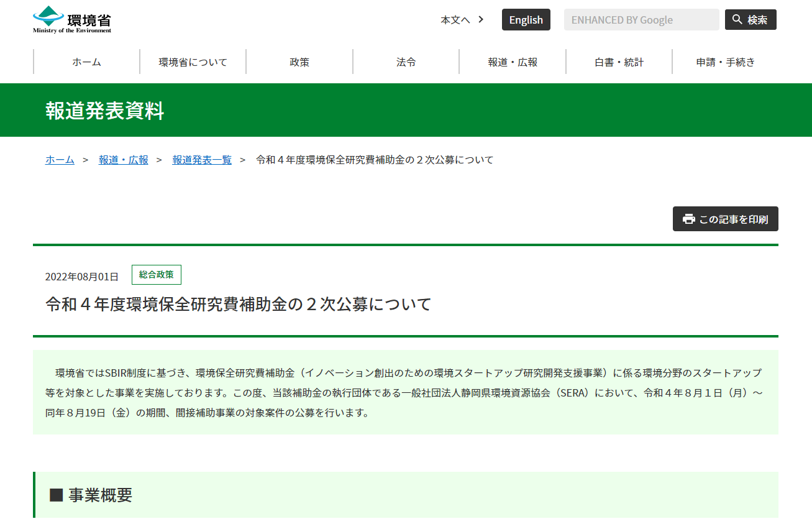Open the 報道発表一覧 breadcrumb link
The image size is (812, 524).
pos(201,160)
